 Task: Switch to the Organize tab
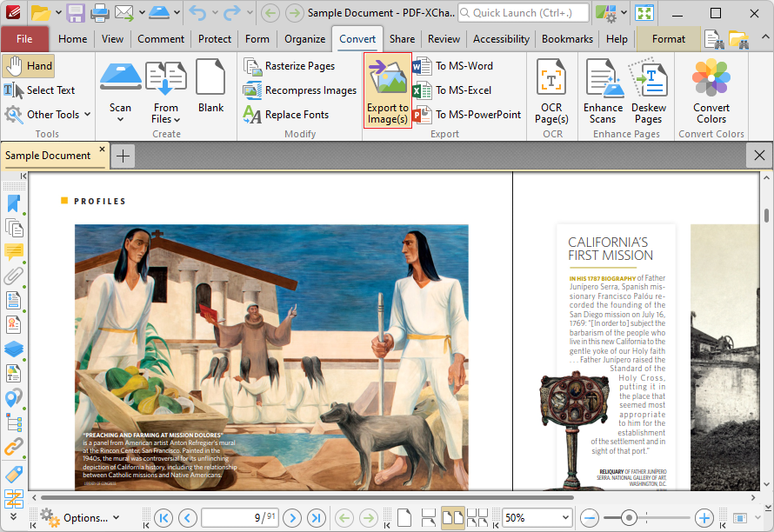click(304, 39)
